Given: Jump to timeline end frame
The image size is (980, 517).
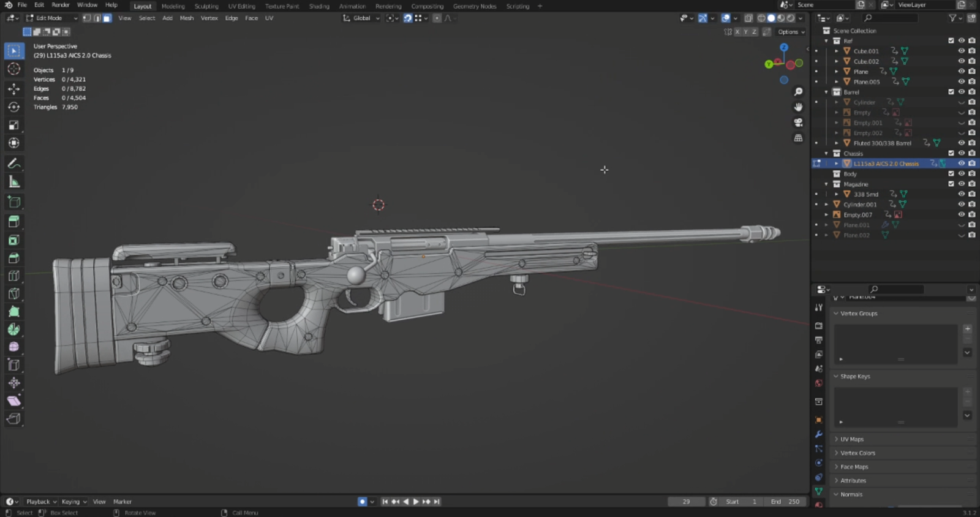Looking at the screenshot, I should [437, 502].
